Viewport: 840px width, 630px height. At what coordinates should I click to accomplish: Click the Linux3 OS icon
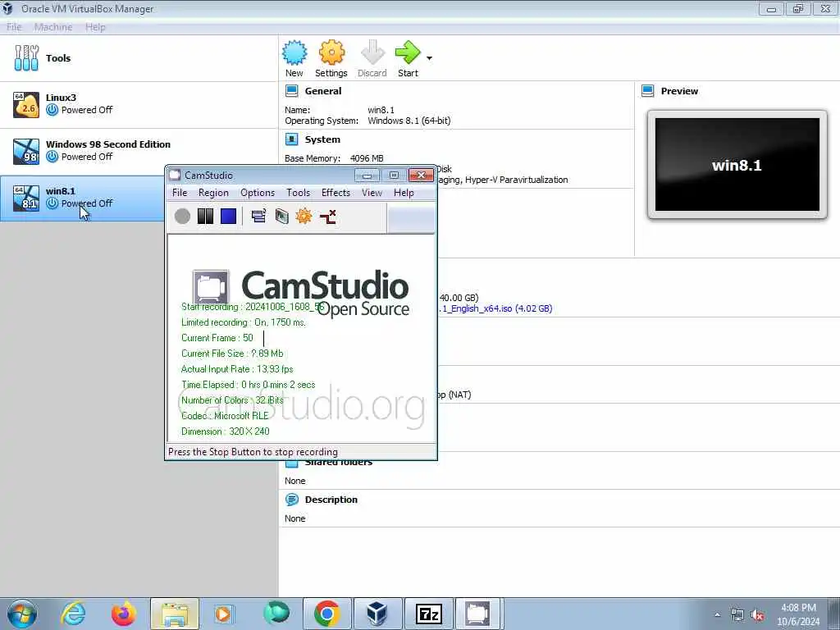click(25, 104)
